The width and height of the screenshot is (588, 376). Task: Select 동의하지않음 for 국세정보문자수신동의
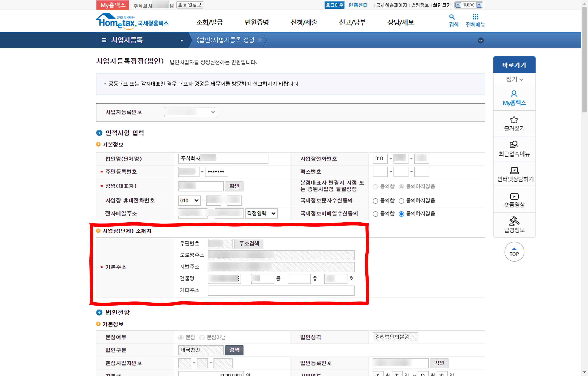pyautogui.click(x=401, y=201)
